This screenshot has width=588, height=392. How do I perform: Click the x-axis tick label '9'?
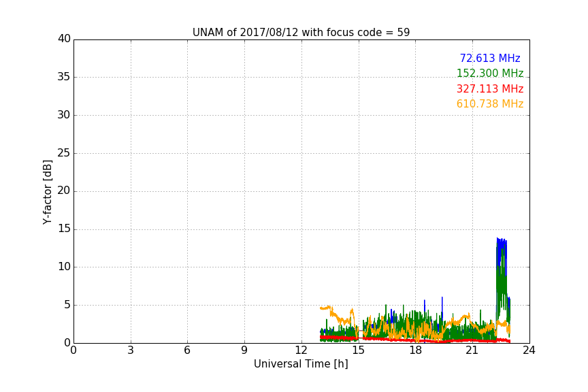click(x=244, y=350)
